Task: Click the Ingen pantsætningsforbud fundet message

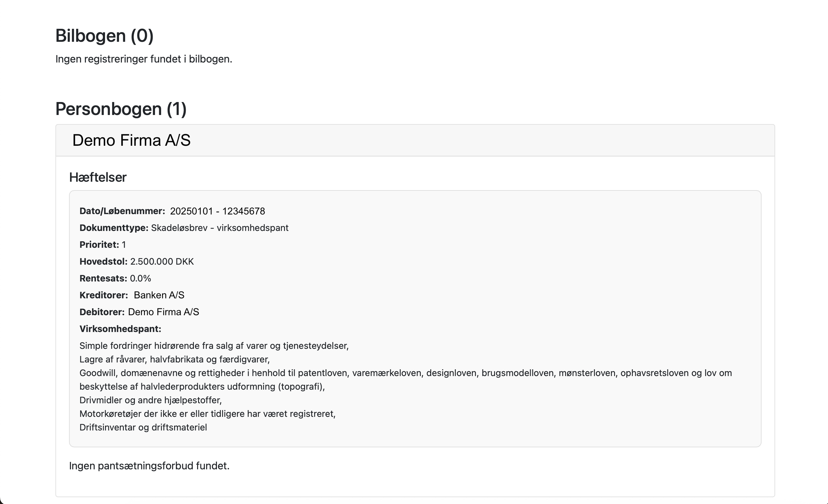Action: [x=149, y=466]
